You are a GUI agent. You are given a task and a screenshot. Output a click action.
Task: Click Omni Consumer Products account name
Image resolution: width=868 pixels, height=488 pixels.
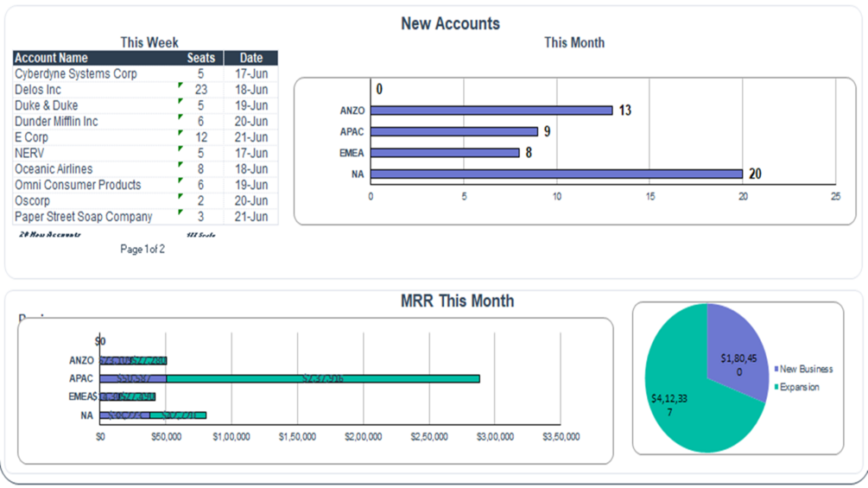(78, 185)
